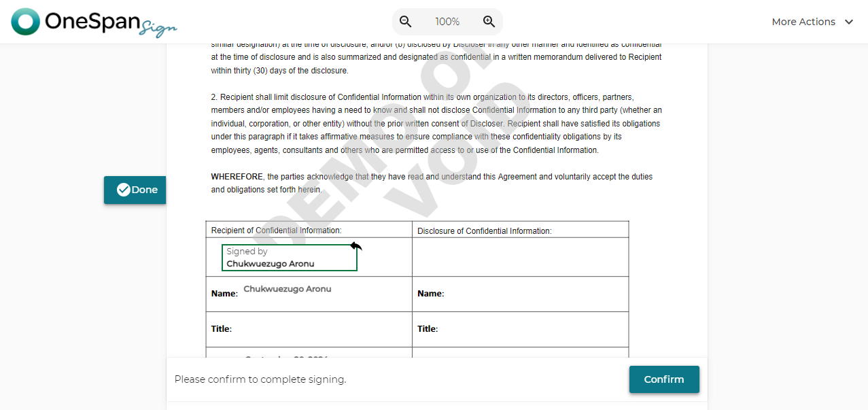Click the 100% zoom level indicator

click(447, 22)
